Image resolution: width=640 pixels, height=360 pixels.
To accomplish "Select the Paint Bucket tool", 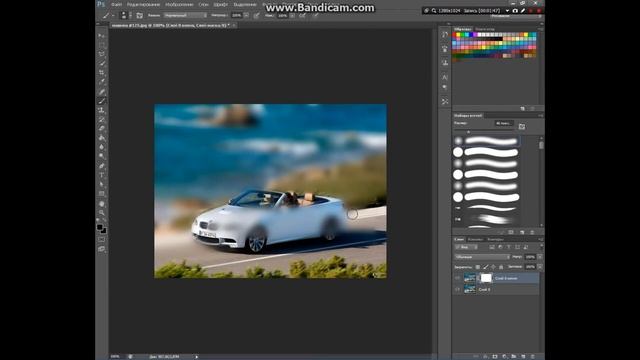I will tap(102, 138).
